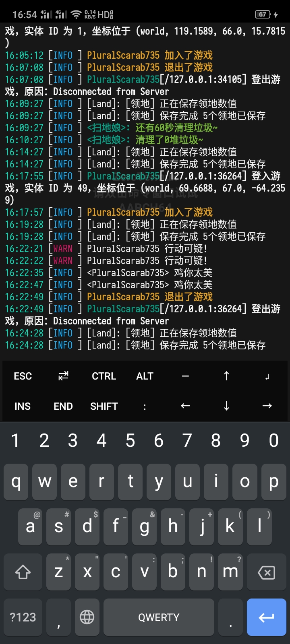Tap the 16:22:22 WARN 行动可疑 line
Image resolution: width=290 pixels, height=644 pixels.
click(106, 260)
